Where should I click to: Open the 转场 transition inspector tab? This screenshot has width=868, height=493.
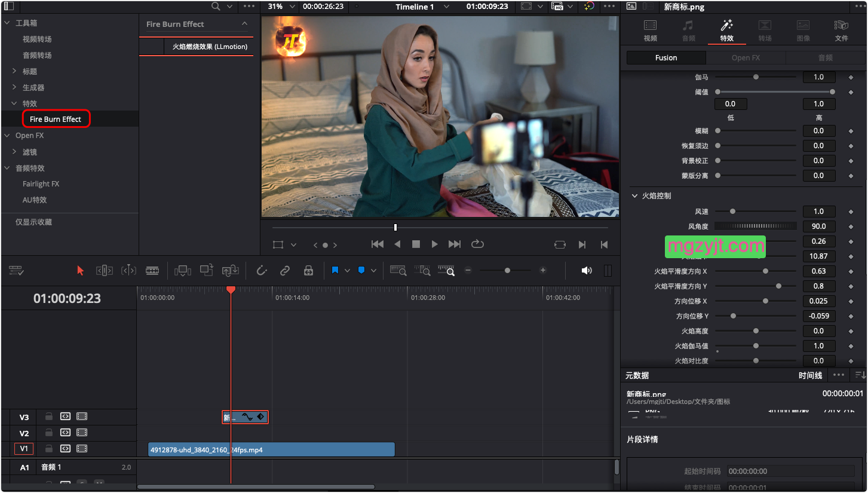(x=765, y=30)
